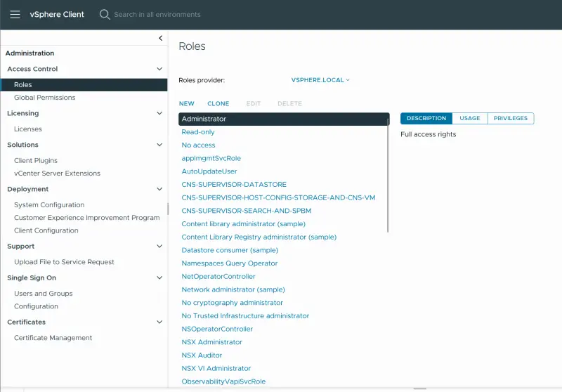Click the roles list vertical scrollbar
The image size is (562, 392).
(x=388, y=176)
